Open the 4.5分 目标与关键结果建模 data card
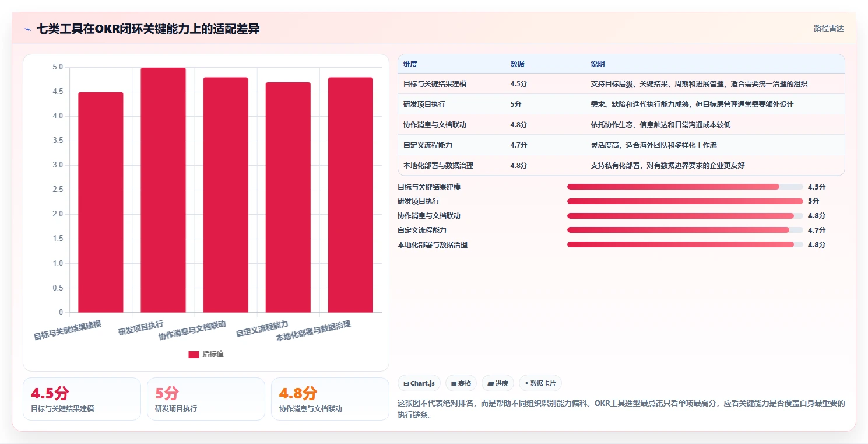 click(x=82, y=399)
